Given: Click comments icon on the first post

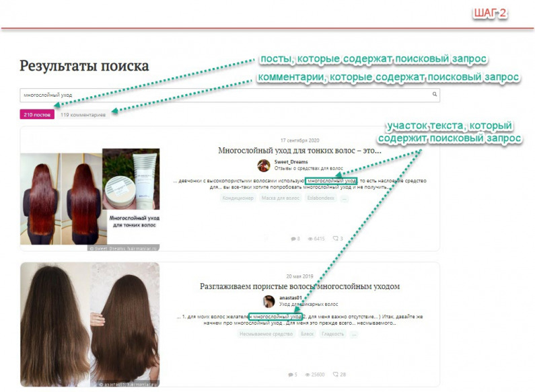Looking at the screenshot, I should click(x=293, y=239).
